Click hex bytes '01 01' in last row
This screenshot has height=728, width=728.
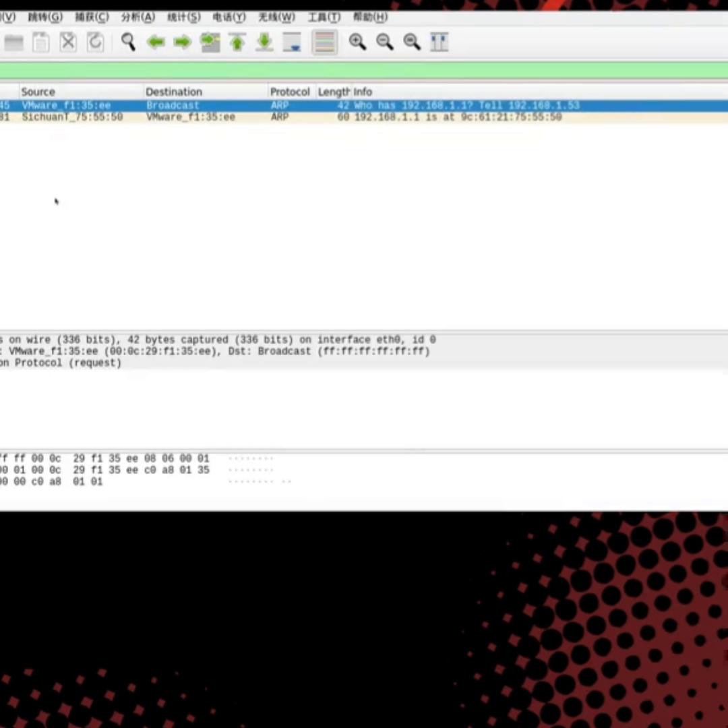[88, 482]
